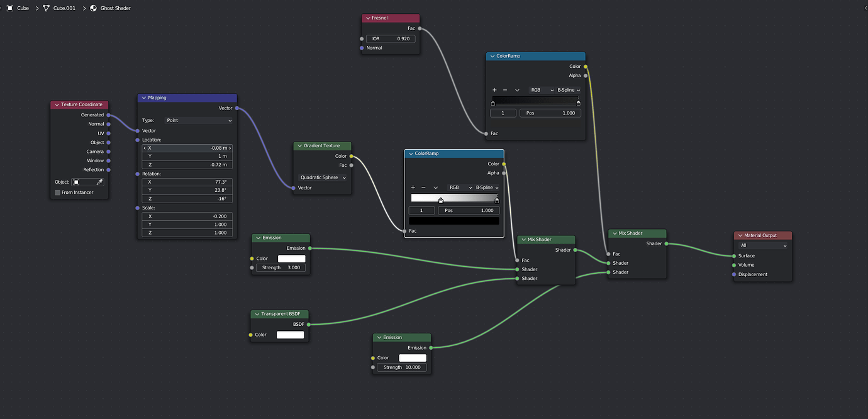The width and height of the screenshot is (868, 419).
Task: Add a stop to the Fresnel-fed ColorRamp
Action: pos(494,90)
